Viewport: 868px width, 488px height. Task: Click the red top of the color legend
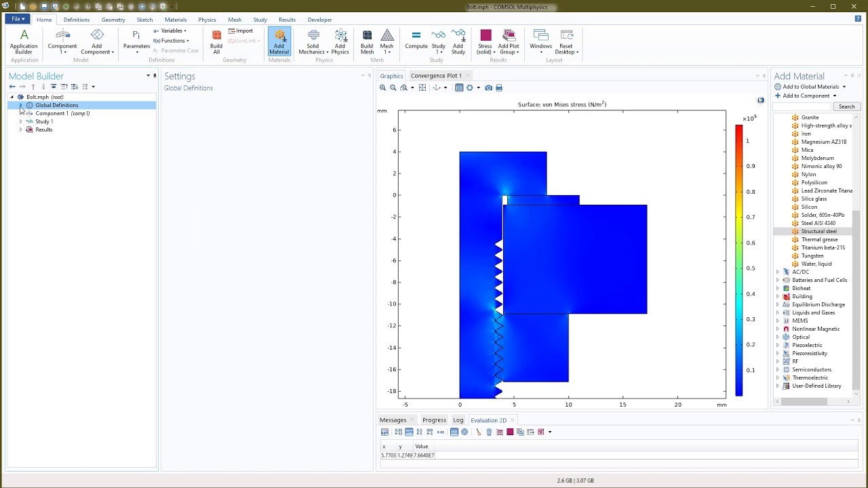point(738,129)
